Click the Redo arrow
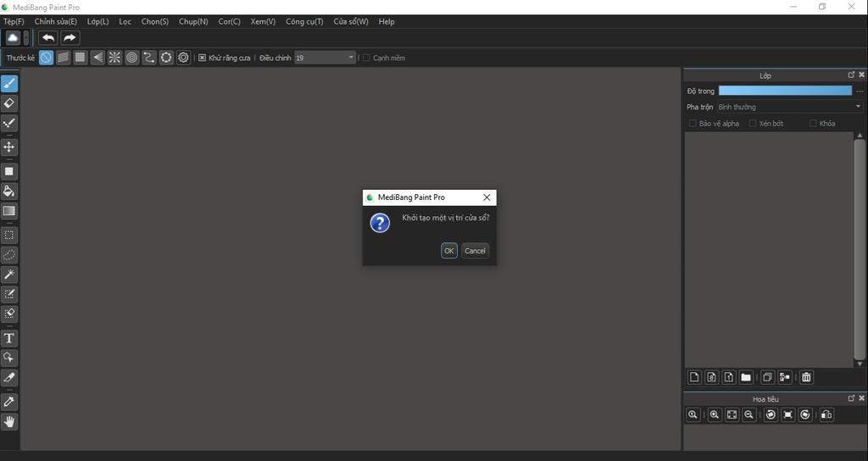Image resolution: width=868 pixels, height=461 pixels. click(70, 37)
